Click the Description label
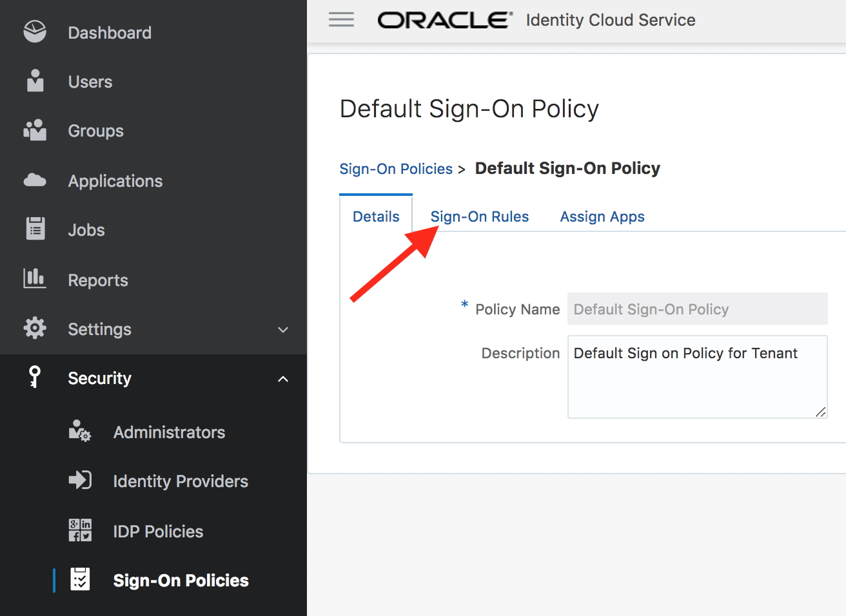 click(521, 353)
